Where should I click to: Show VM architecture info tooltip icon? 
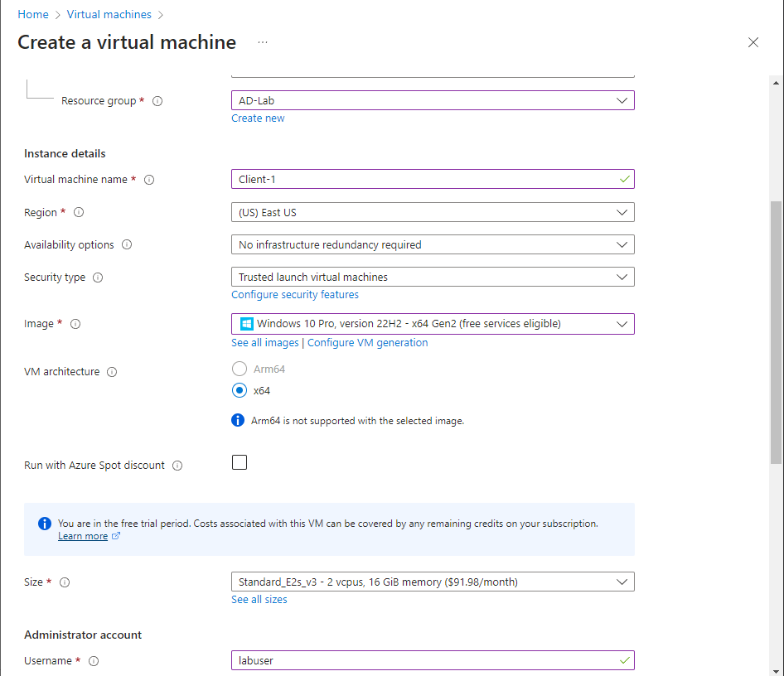pyautogui.click(x=112, y=372)
